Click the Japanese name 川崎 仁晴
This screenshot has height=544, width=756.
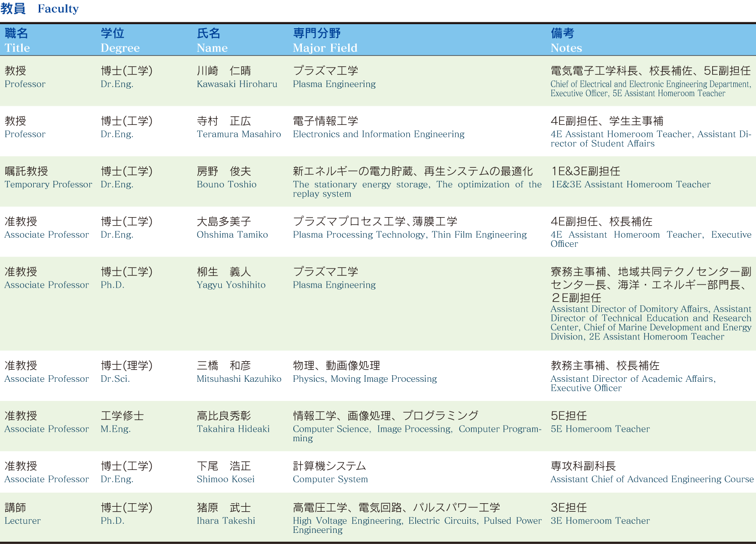[224, 71]
